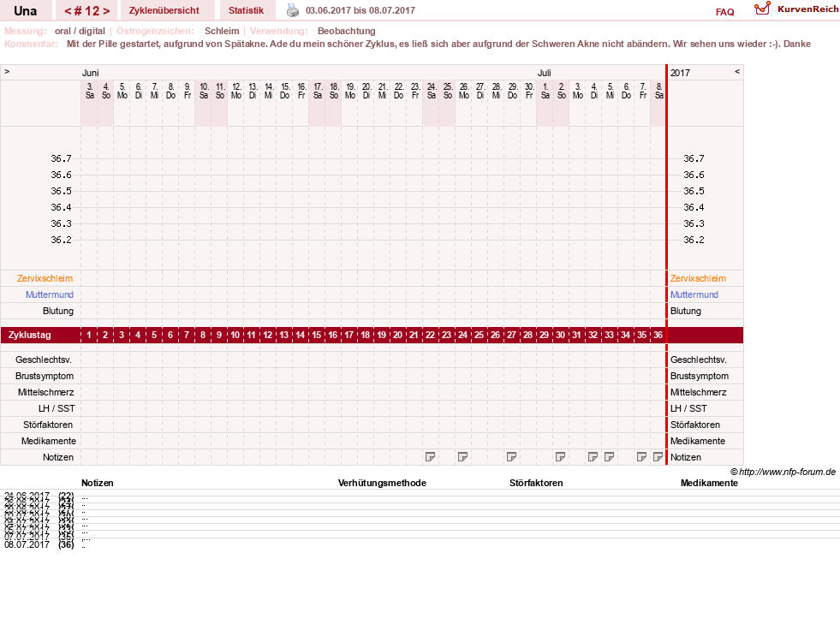This screenshot has width=840, height=636.
Task: Click the left Mittelschmerz row label
Action: [x=45, y=392]
